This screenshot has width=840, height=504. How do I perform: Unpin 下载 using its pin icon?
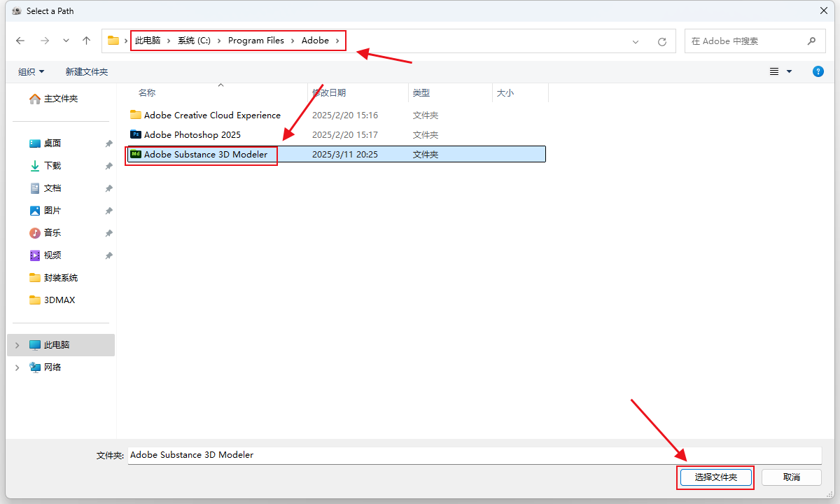108,166
